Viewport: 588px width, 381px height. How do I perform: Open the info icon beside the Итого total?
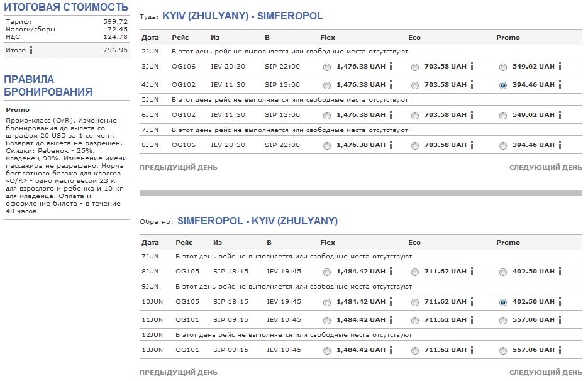31,50
